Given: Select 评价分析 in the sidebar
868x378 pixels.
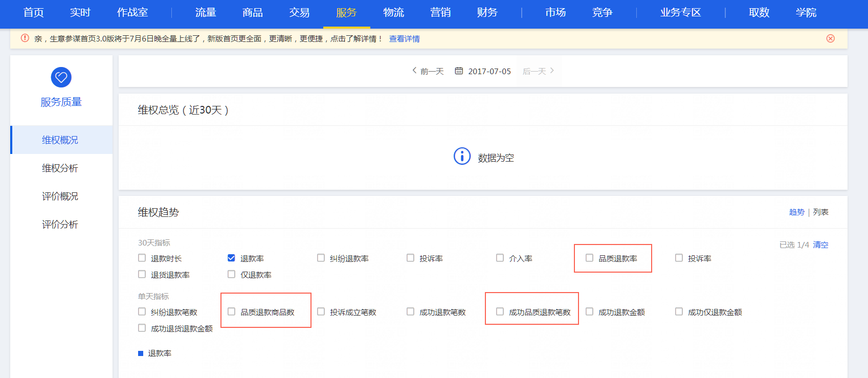Looking at the screenshot, I should pos(61,224).
